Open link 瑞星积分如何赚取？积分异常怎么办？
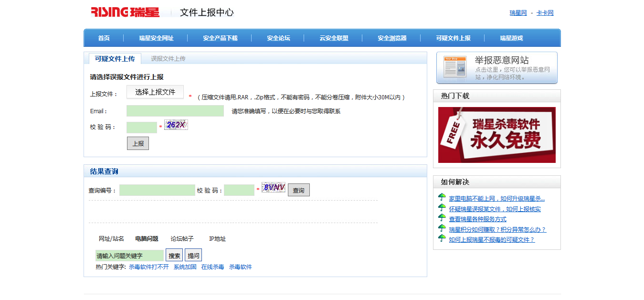This screenshot has width=644, height=300. (497, 229)
